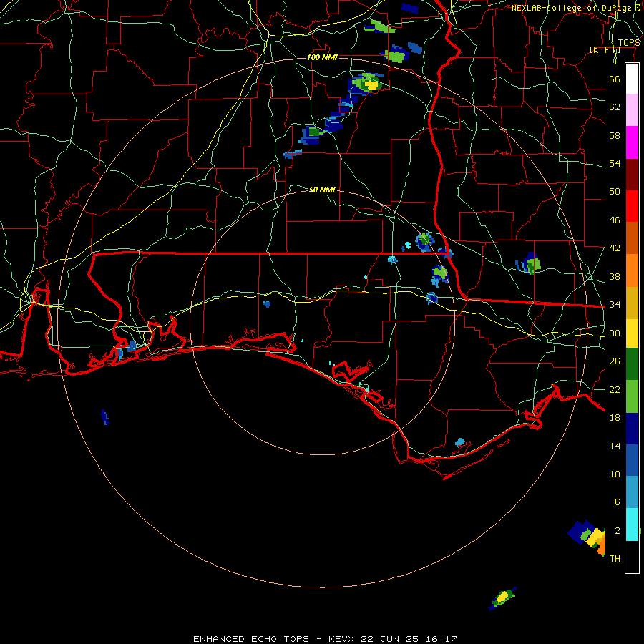
Task: Click the yellow-green echo above the caption
Action: pos(503,598)
